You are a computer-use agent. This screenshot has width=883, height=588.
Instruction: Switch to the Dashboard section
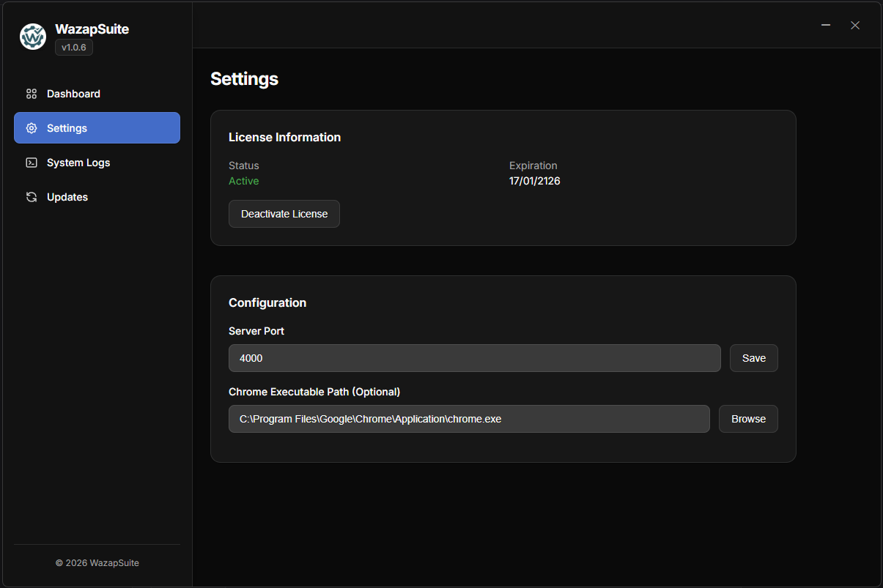(x=73, y=94)
